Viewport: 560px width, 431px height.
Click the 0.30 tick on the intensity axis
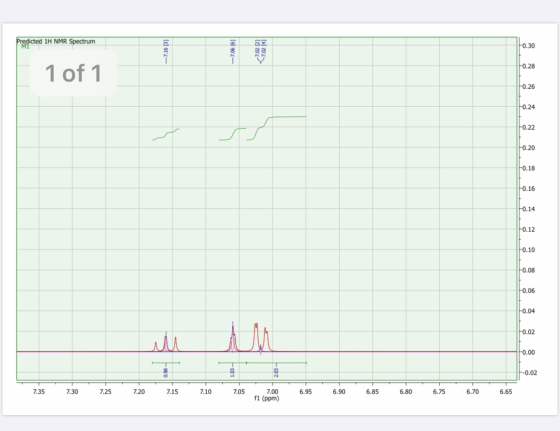tap(529, 45)
